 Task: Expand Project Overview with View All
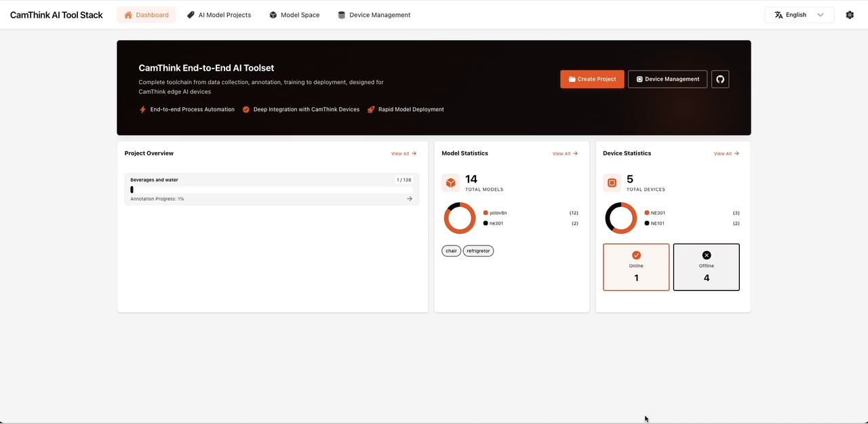(403, 154)
